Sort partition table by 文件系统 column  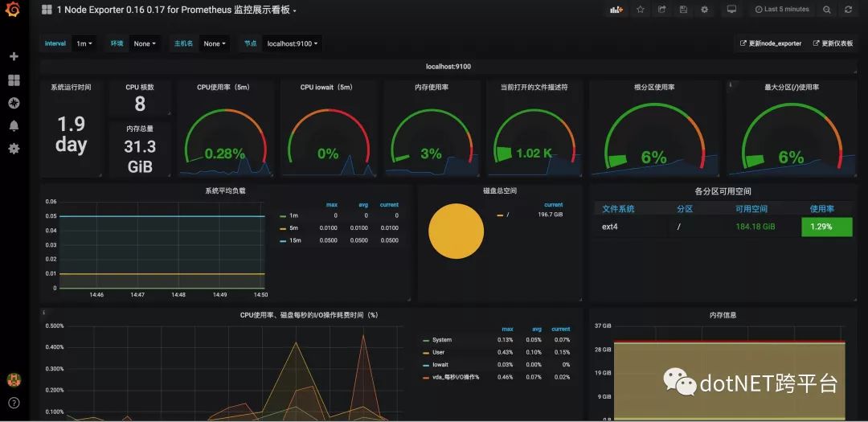click(x=618, y=209)
